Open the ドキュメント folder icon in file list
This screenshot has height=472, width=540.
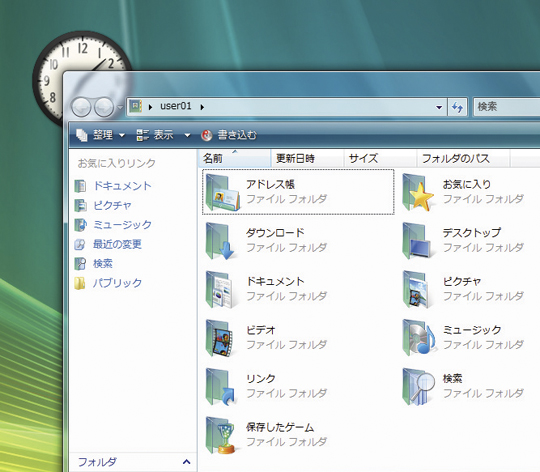(219, 289)
